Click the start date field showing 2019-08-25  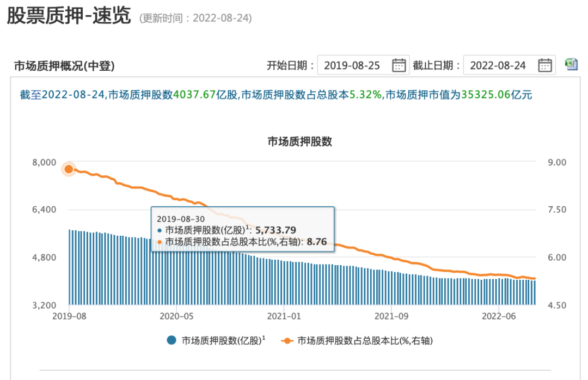[x=352, y=65]
